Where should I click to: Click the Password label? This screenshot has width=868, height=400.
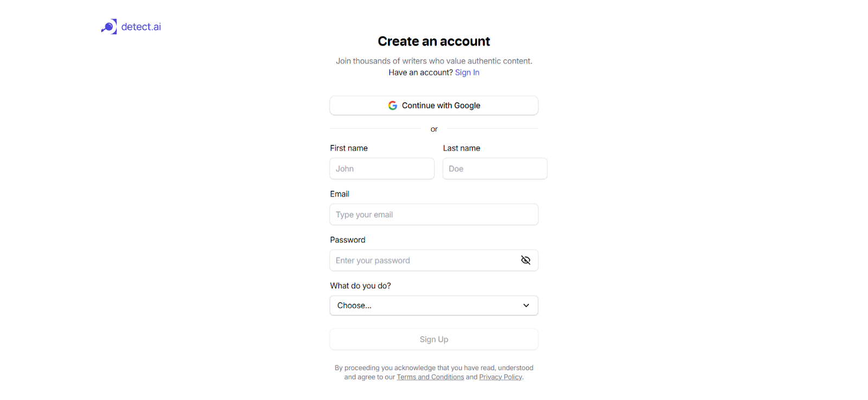point(348,240)
